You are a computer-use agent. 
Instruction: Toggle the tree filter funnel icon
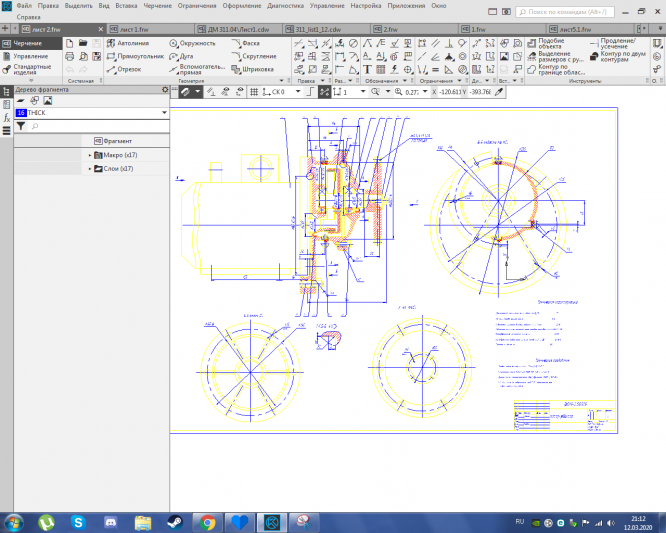coord(20,127)
